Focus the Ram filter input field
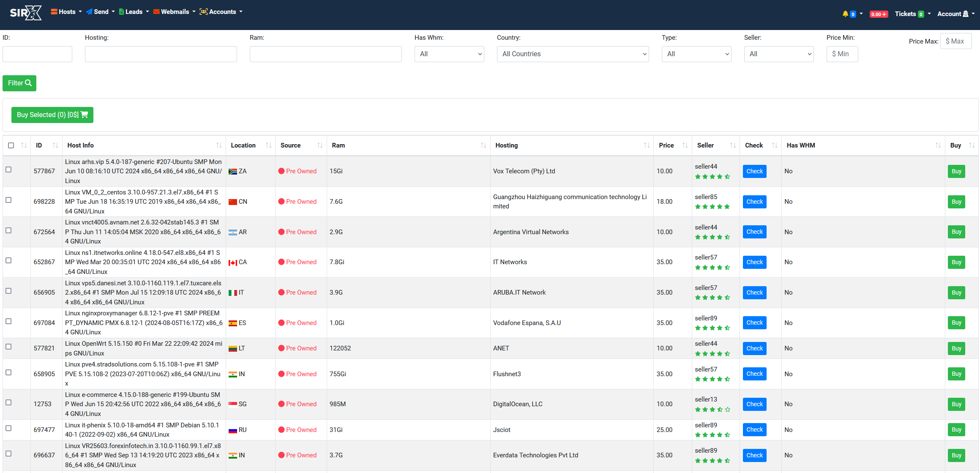Viewport: 980px width, 473px height. (x=325, y=54)
